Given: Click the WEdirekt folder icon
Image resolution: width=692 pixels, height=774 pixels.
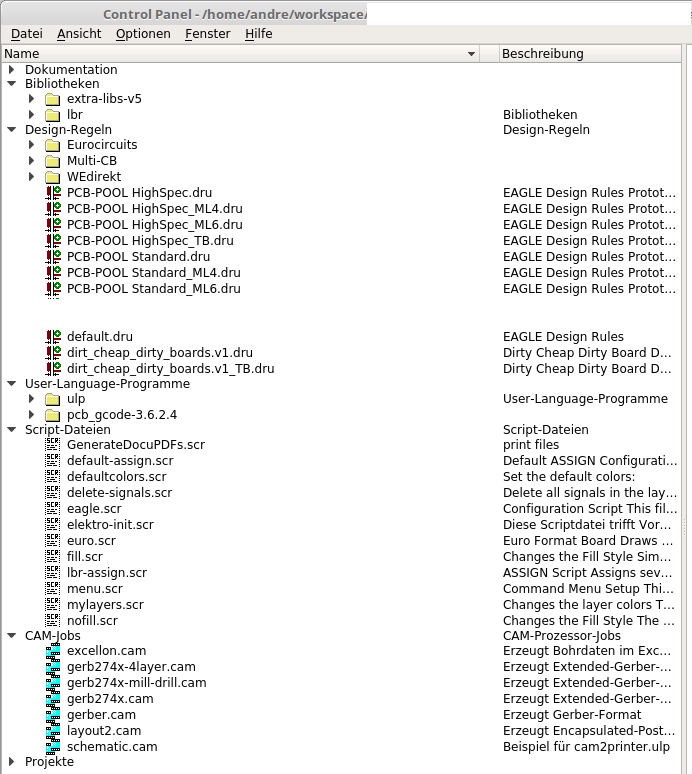Looking at the screenshot, I should pos(52,177).
